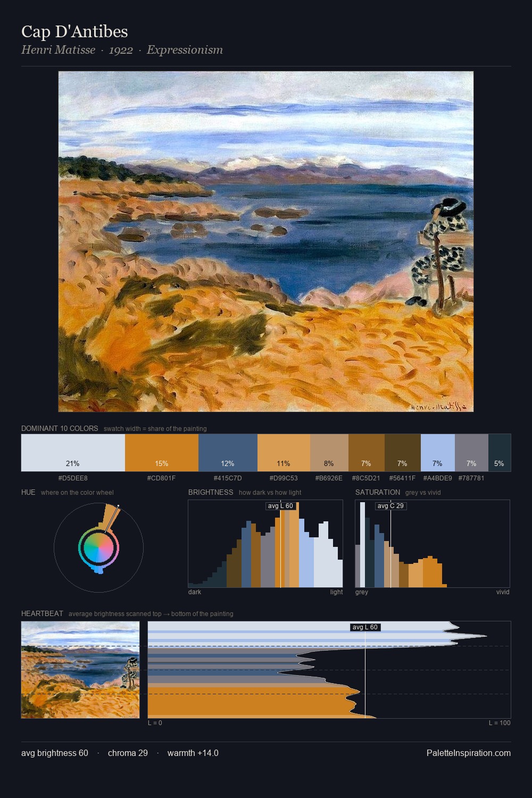Click the #D5DEE8 swatch showing 21%
The height and width of the screenshot is (798, 532).
(x=73, y=453)
